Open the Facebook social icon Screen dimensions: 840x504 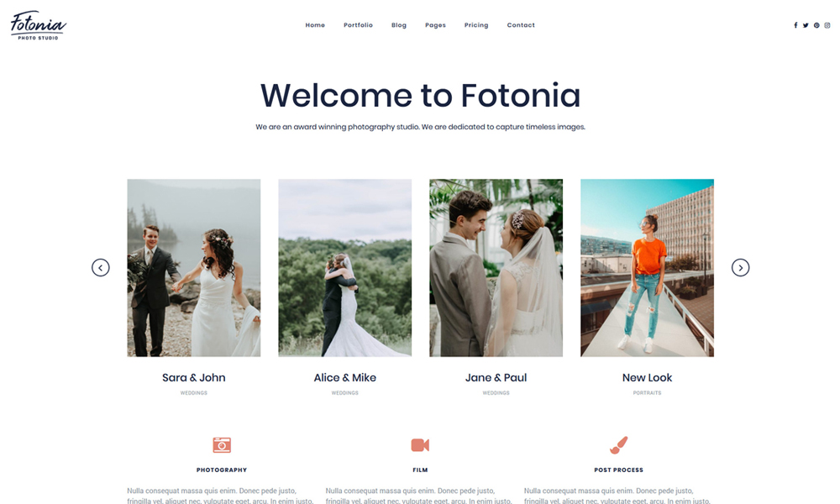point(795,25)
